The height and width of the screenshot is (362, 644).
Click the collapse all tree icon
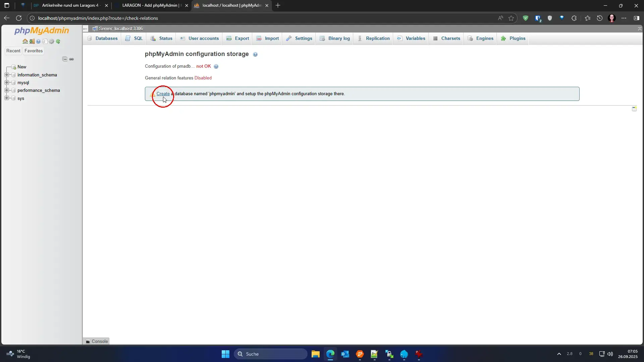tap(65, 59)
